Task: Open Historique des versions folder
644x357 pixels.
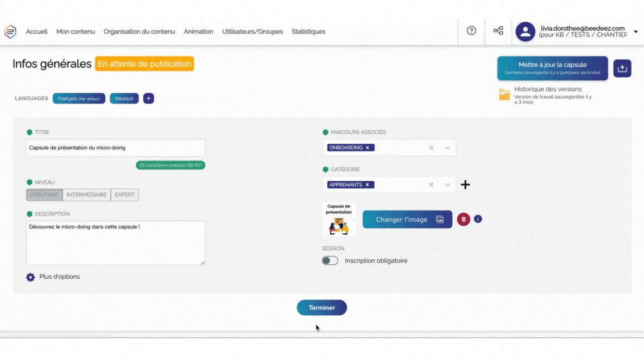Action: pyautogui.click(x=504, y=95)
